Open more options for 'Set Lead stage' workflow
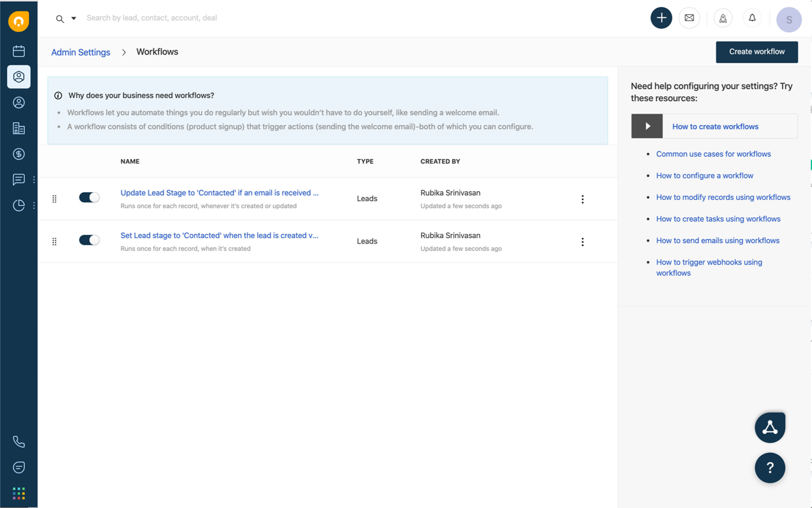The width and height of the screenshot is (812, 508). [582, 242]
